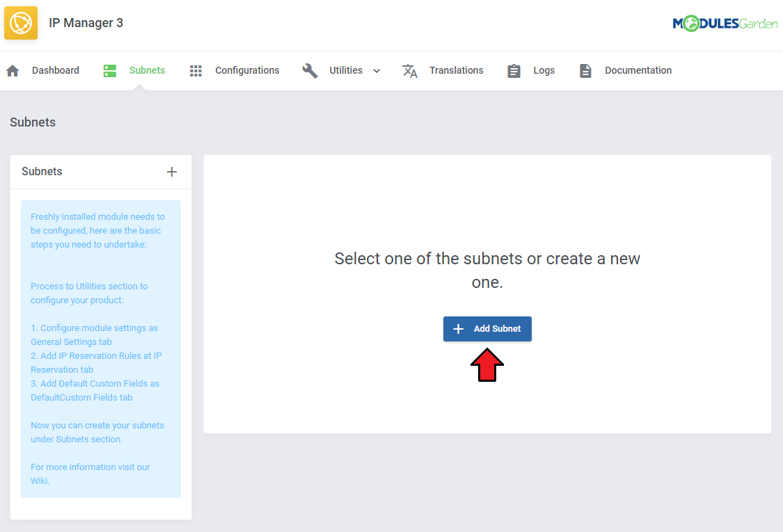
Task: Click the Translations language icon
Action: [410, 71]
